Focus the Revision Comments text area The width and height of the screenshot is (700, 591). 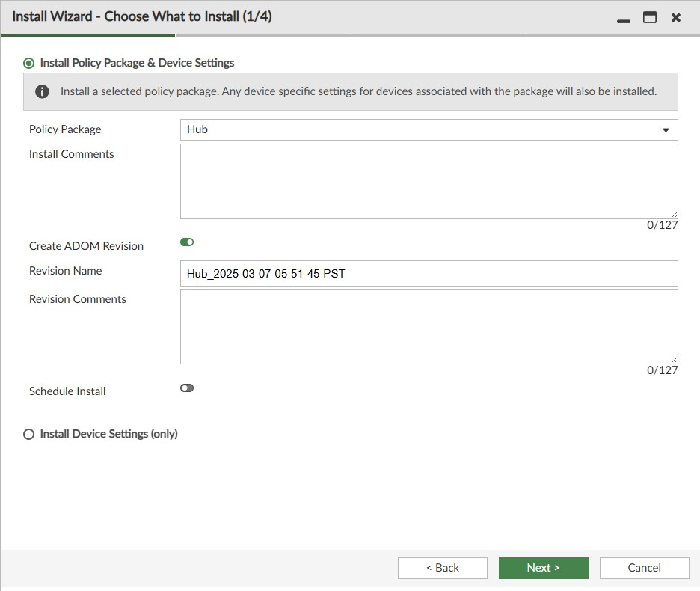(429, 326)
